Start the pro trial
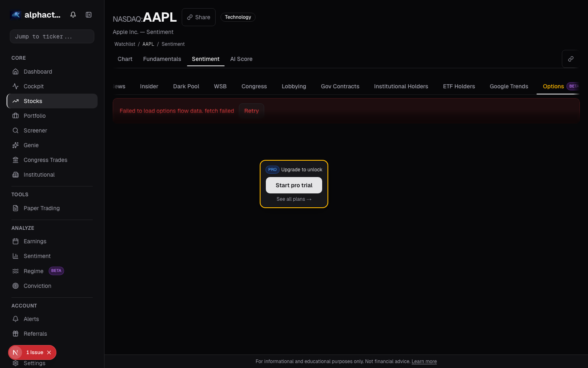This screenshot has width=588, height=368. [x=294, y=185]
